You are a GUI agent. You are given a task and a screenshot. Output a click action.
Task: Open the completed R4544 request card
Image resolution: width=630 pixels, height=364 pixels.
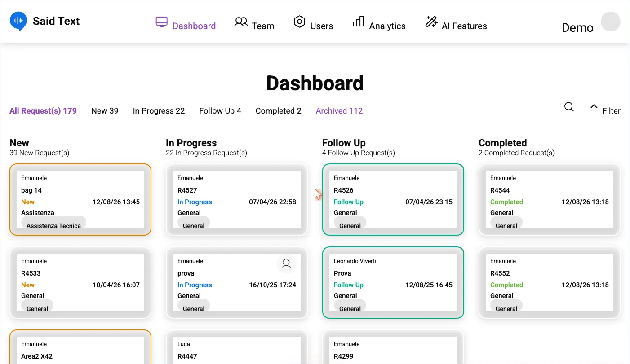point(550,200)
